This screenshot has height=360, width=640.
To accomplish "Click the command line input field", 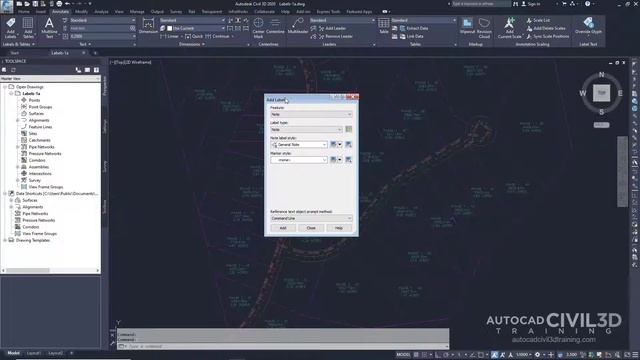I will pyautogui.click(x=283, y=347).
